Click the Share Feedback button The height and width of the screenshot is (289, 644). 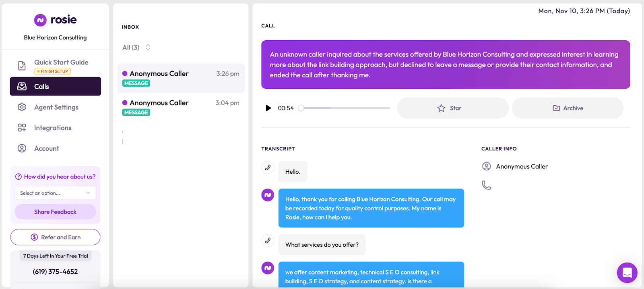(55, 212)
